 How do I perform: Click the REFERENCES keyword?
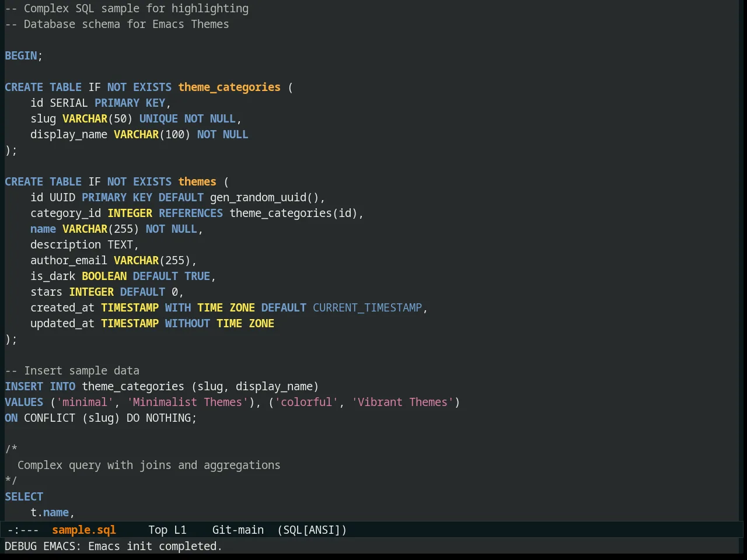click(191, 213)
